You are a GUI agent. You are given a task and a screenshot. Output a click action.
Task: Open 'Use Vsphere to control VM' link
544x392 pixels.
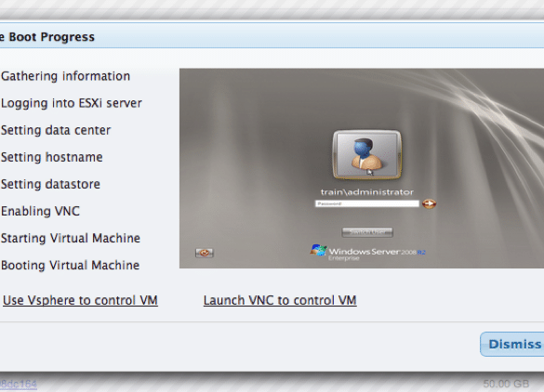80,300
